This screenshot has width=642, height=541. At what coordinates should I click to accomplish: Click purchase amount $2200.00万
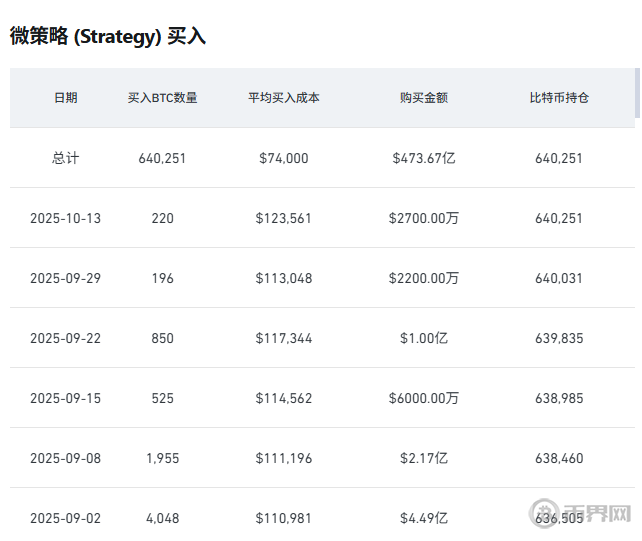[424, 278]
